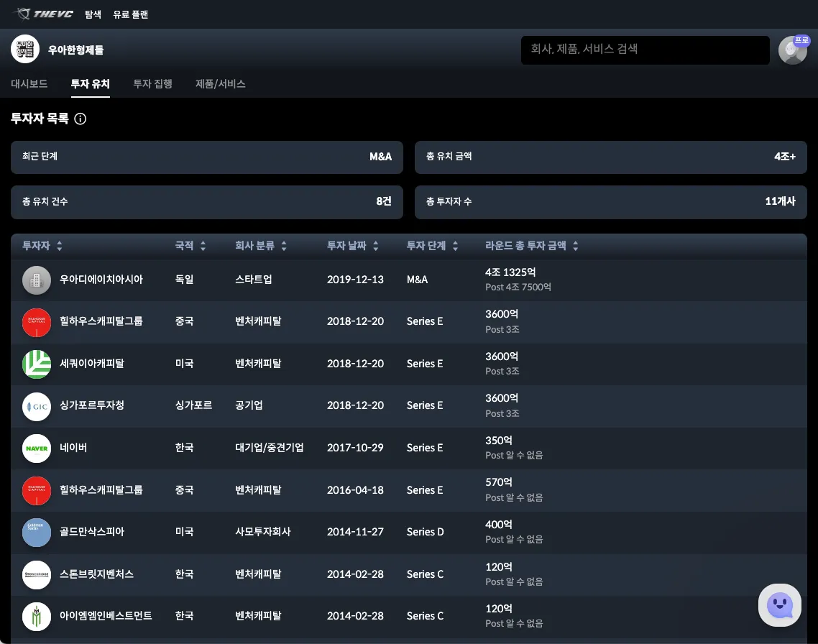Switch to the 대시보드 tab
The width and height of the screenshot is (818, 644).
tap(29, 83)
